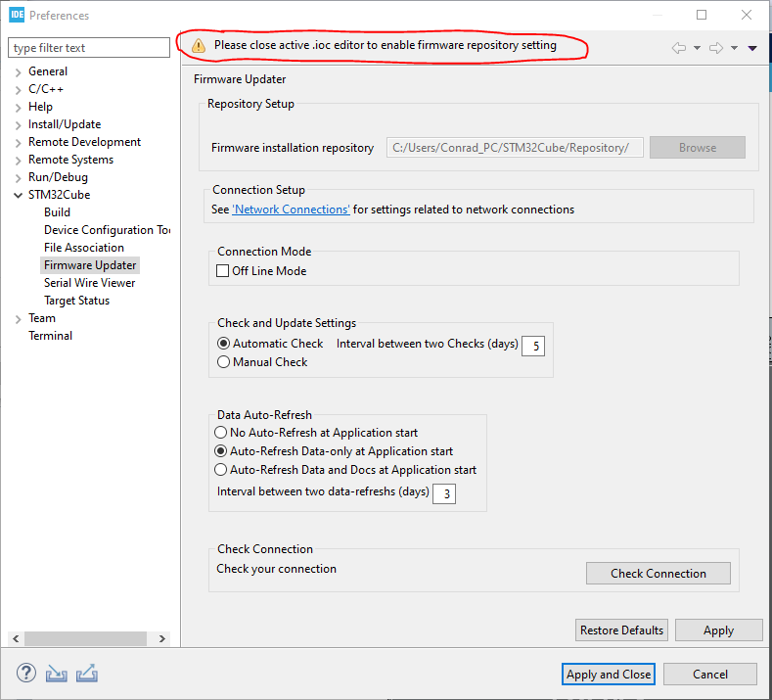Viewport: 772px width, 700px height.
Task: Choose Auto-Refresh Data and Docs option
Action: 220,470
